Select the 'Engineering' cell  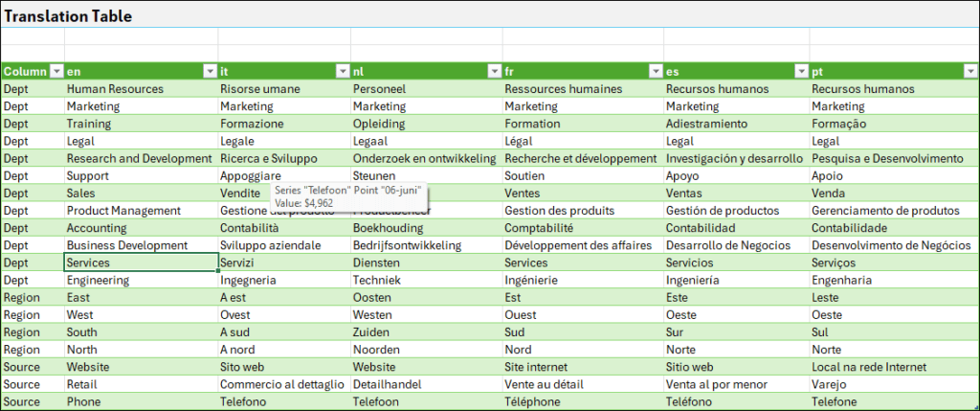pyautogui.click(x=98, y=281)
